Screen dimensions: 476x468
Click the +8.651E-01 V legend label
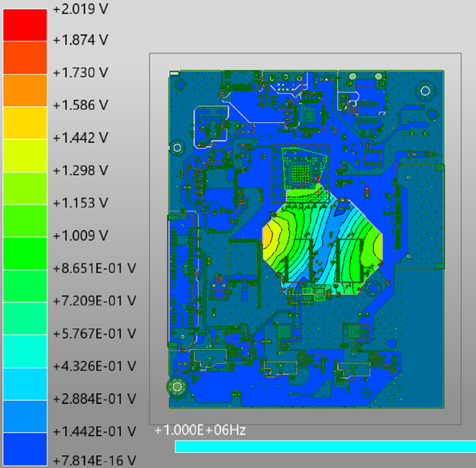click(x=94, y=268)
